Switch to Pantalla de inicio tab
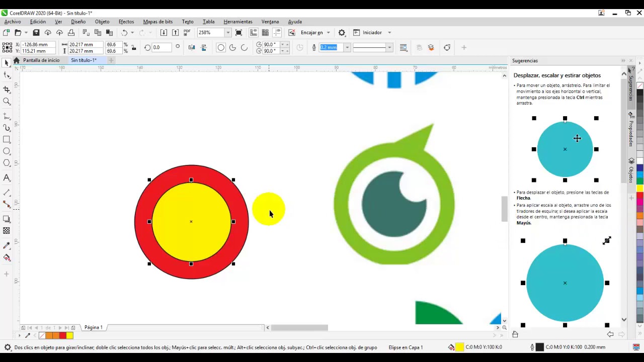 coord(41,60)
